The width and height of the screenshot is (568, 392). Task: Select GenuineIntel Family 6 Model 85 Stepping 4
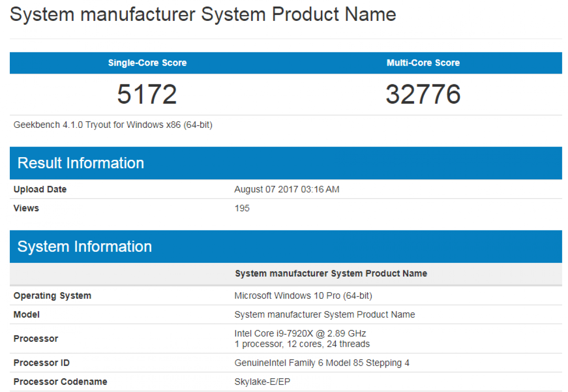[x=322, y=363]
